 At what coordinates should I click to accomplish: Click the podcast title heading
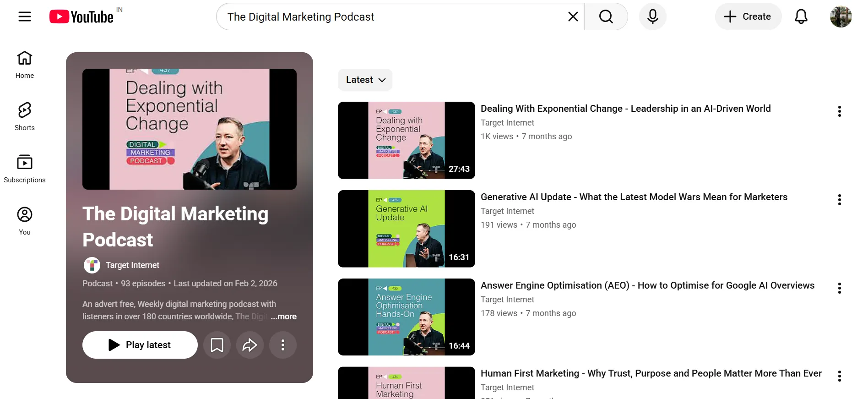click(175, 227)
